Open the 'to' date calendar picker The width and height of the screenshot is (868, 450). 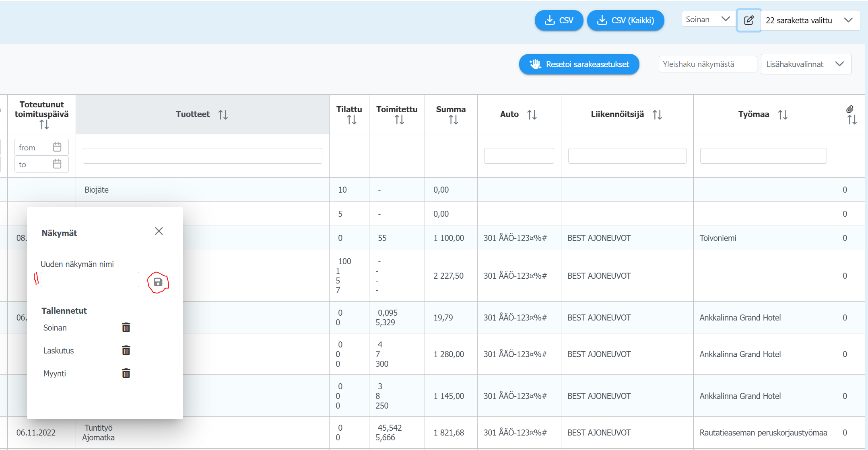57,164
